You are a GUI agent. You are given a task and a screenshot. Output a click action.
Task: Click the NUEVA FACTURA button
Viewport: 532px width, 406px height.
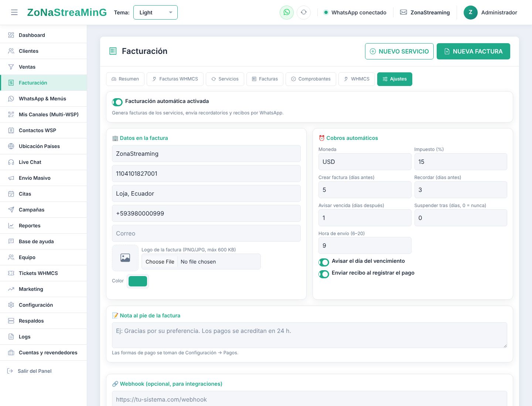coord(473,51)
